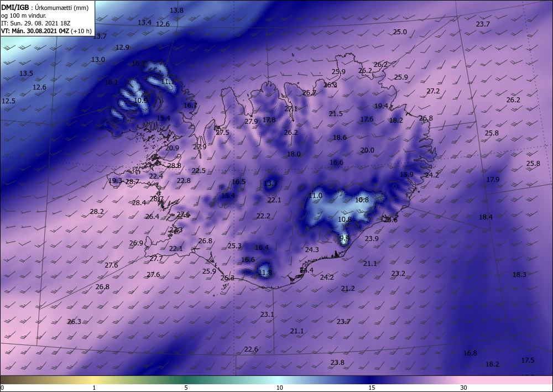This screenshot has height=392, width=553.
Task: Click the 13.3 value over the glacier
Action: [x=270, y=184]
